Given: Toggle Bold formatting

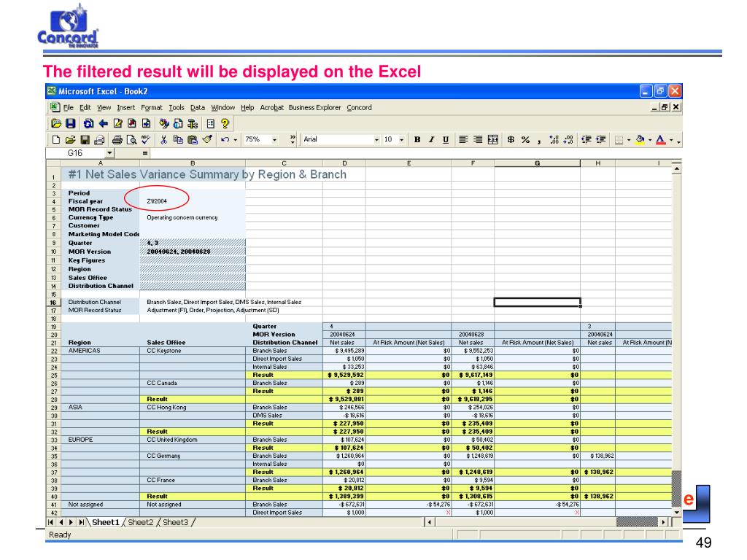Looking at the screenshot, I should tap(417, 139).
